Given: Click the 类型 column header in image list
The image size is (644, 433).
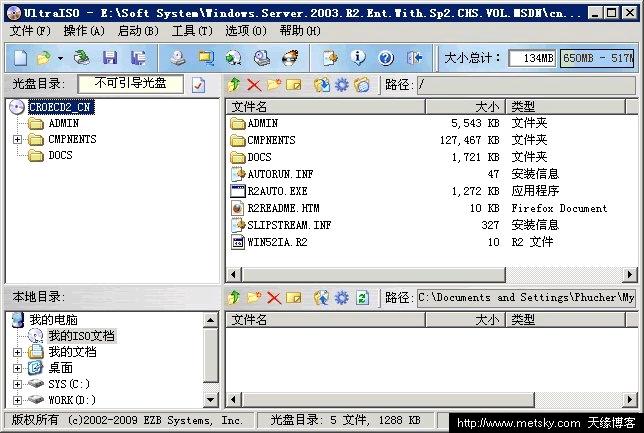Looking at the screenshot, I should (x=565, y=107).
